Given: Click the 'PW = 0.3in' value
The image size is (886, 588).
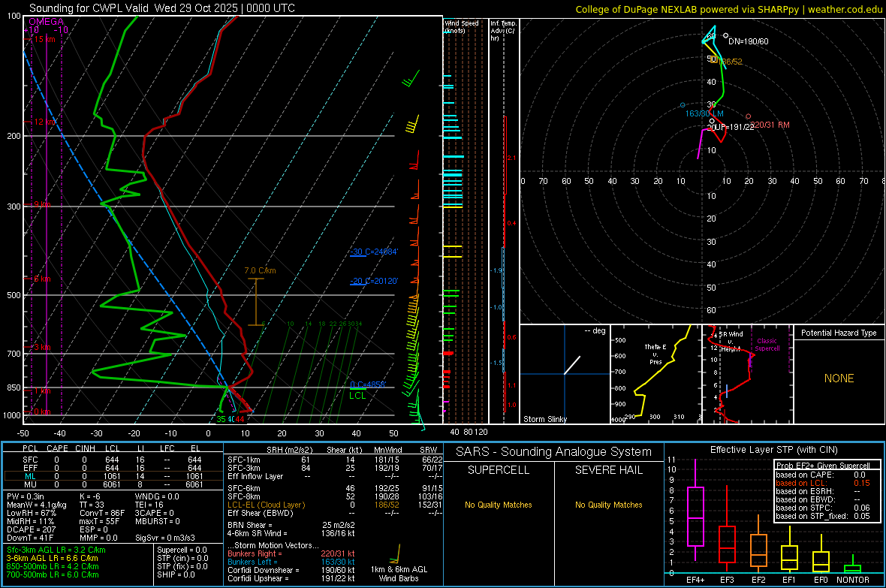Looking at the screenshot, I should (26, 496).
